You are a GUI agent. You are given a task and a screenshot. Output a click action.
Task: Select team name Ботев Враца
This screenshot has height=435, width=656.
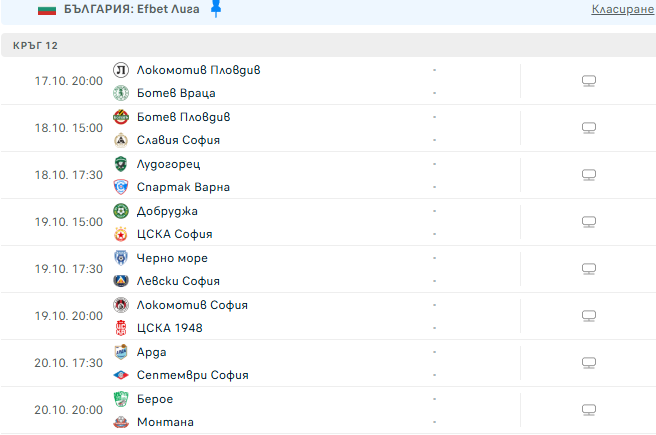click(176, 93)
